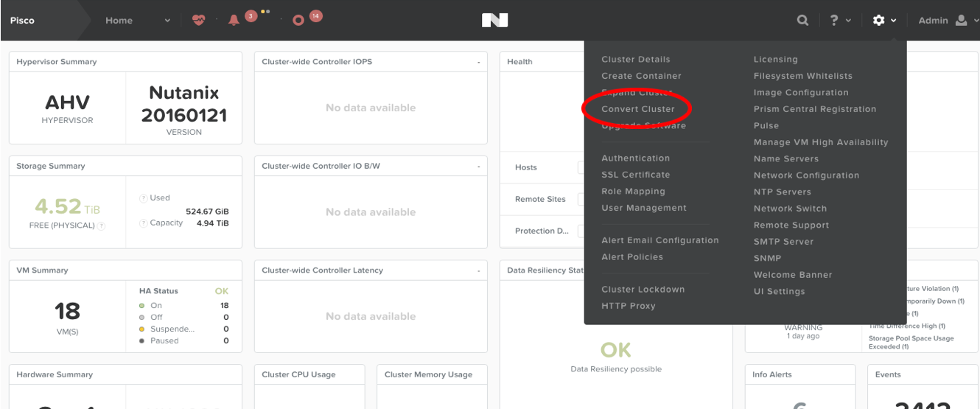Select Convert Cluster from the menu
This screenshot has width=980, height=409.
tap(638, 109)
